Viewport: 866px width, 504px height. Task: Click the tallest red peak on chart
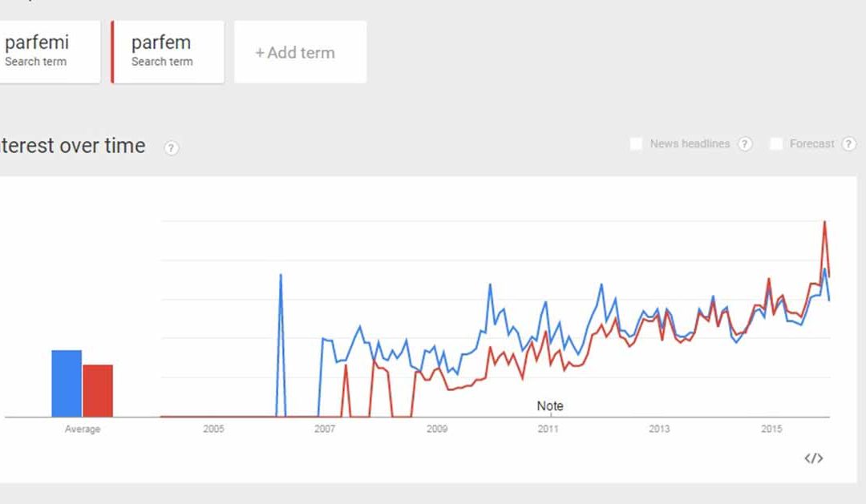point(825,222)
